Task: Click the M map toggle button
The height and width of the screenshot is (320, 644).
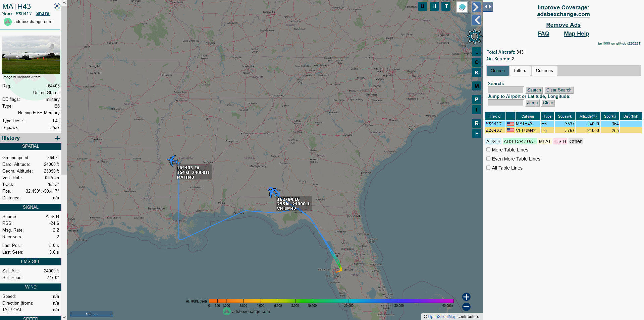Action: (477, 86)
